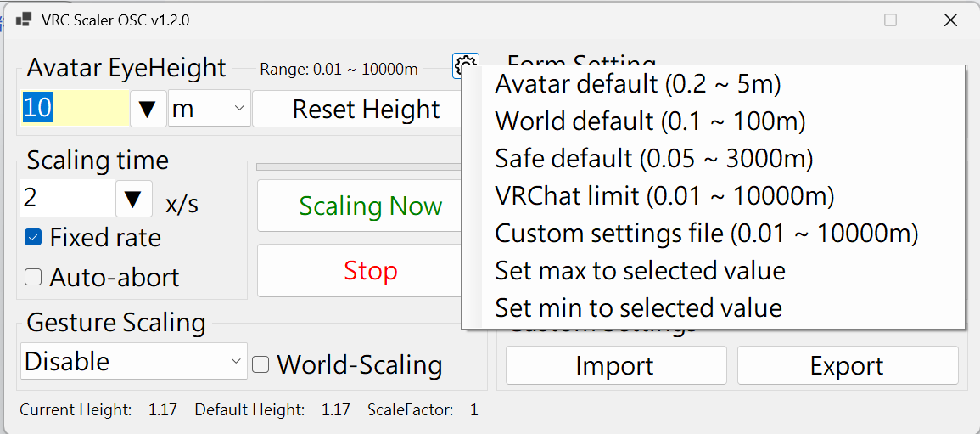Click the scaling progress bar
This screenshot has height=434, width=980.
coord(360,167)
